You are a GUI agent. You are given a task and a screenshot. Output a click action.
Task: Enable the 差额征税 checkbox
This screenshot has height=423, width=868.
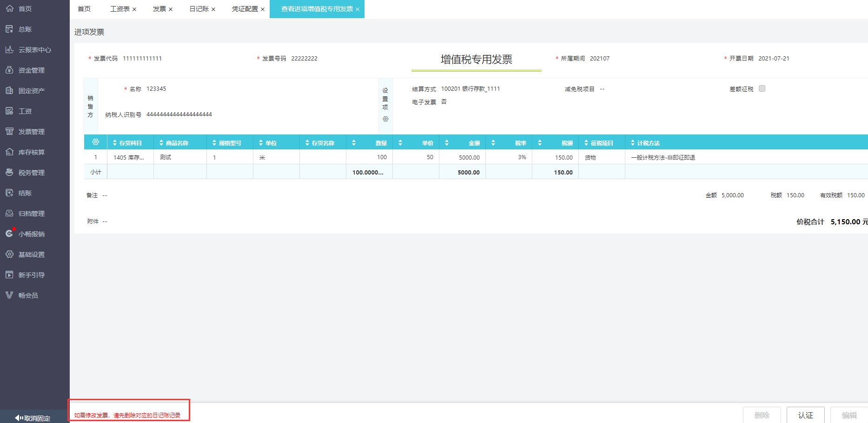762,88
